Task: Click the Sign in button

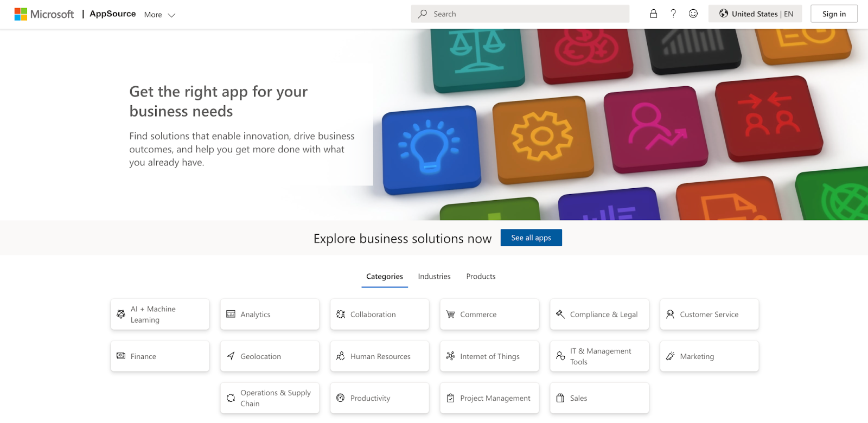Action: pyautogui.click(x=834, y=14)
